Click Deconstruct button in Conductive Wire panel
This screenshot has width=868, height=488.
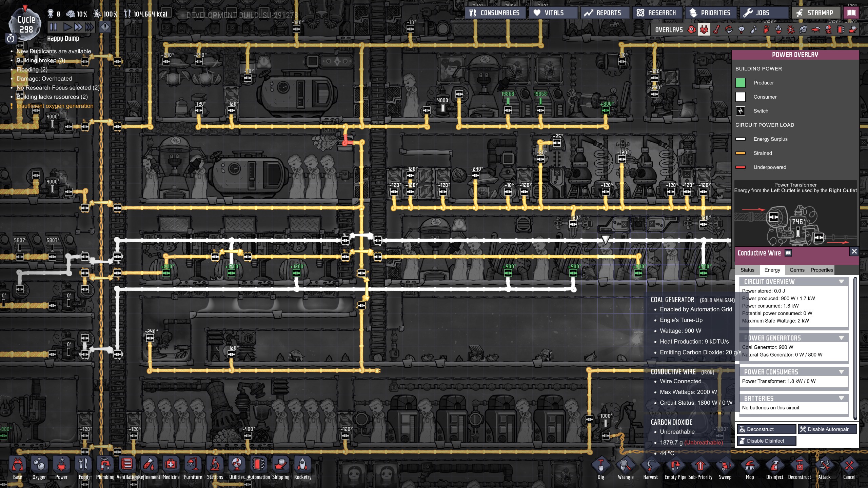(x=767, y=429)
